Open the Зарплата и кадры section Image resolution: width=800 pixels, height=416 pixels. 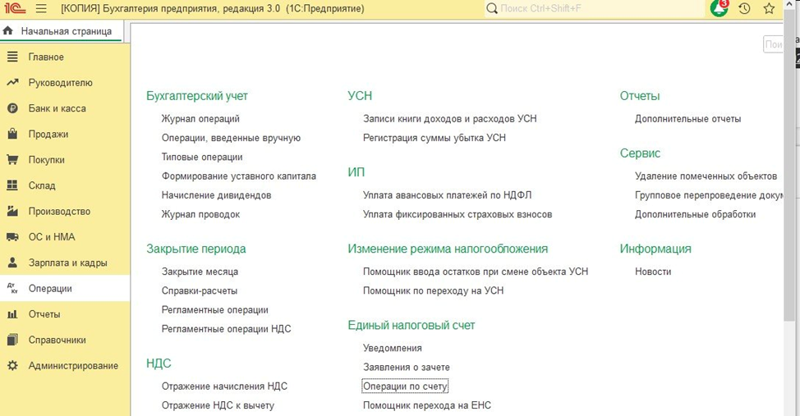click(65, 262)
